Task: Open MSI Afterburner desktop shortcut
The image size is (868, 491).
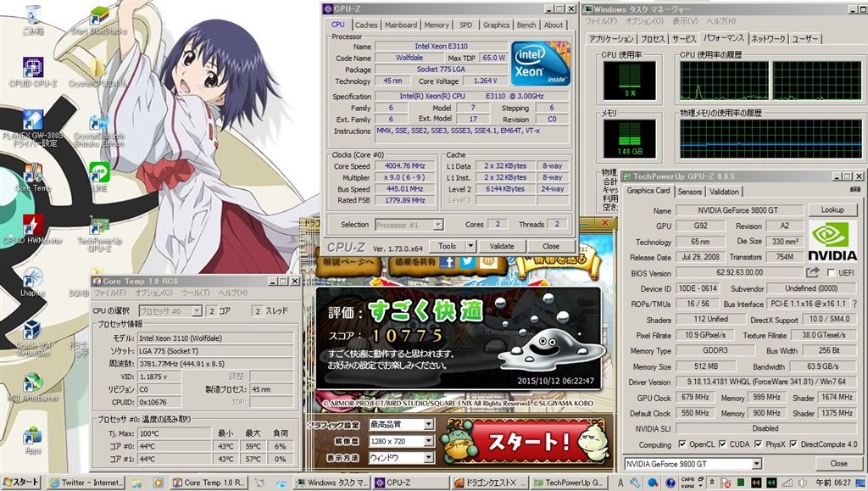Action: [33, 387]
